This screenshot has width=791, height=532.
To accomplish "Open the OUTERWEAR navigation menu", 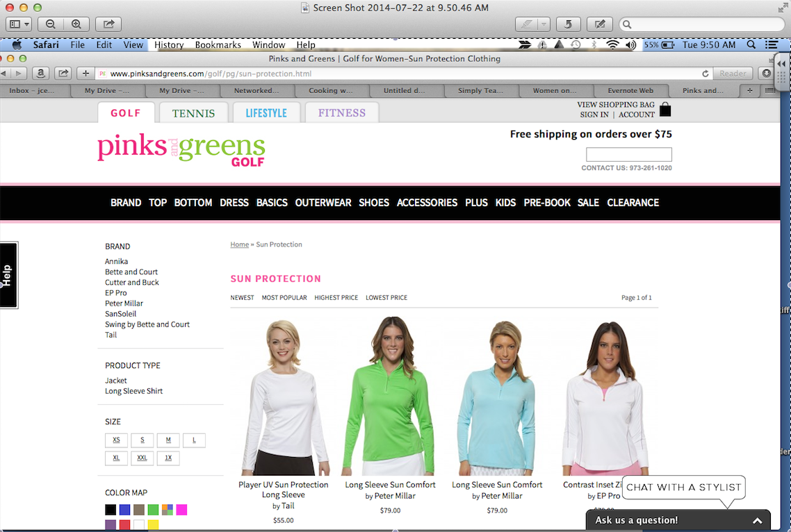I will coord(323,203).
